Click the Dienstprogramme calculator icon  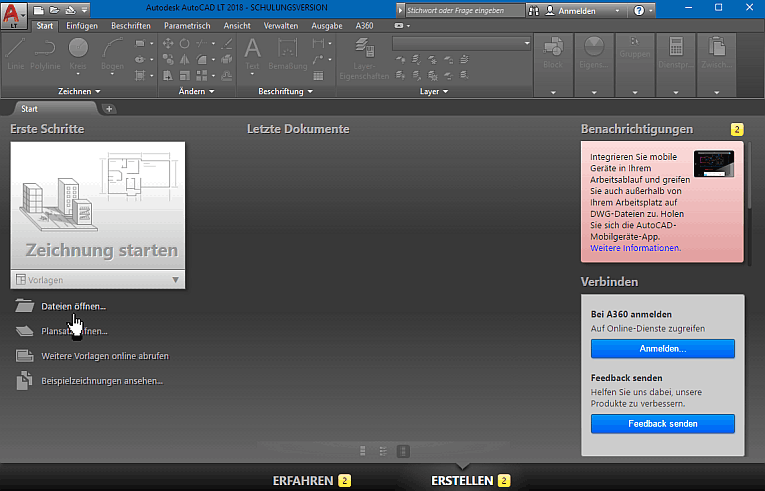click(676, 47)
